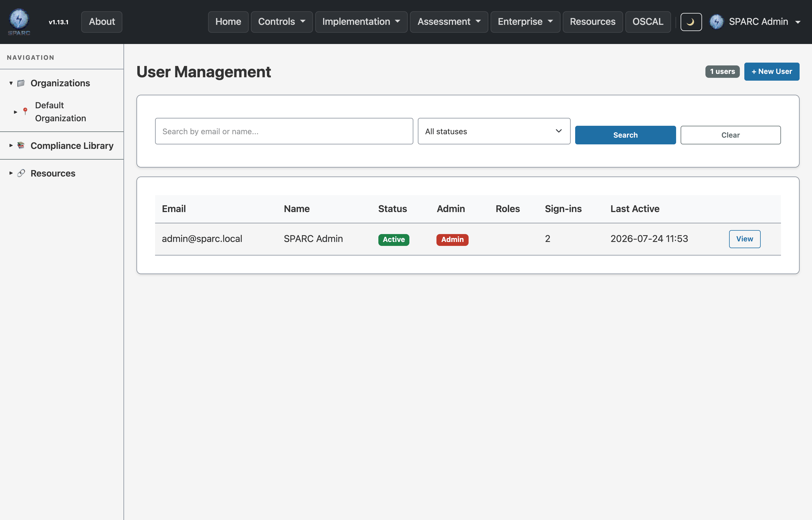Viewport: 812px width, 520px height.
Task: Collapse the Organizations tree node
Action: tap(11, 83)
